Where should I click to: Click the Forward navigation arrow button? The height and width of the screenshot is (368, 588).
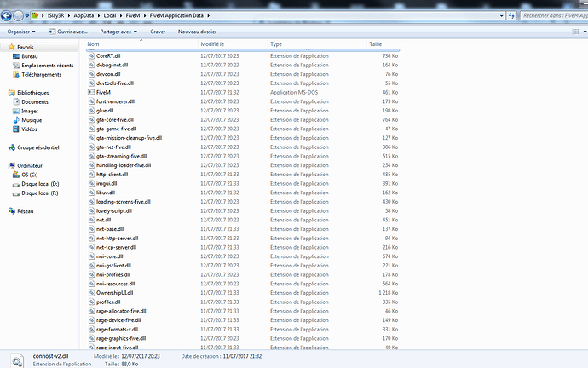[x=18, y=15]
